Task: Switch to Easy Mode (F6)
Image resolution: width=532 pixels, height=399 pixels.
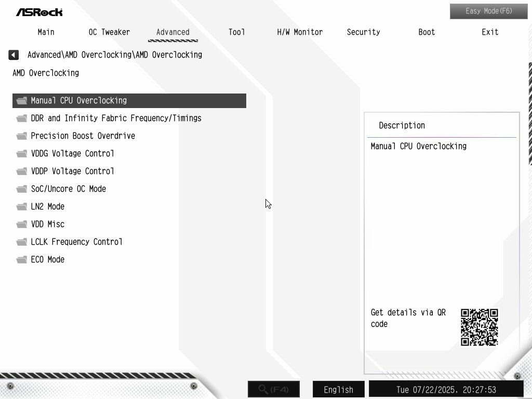Action: [x=488, y=11]
